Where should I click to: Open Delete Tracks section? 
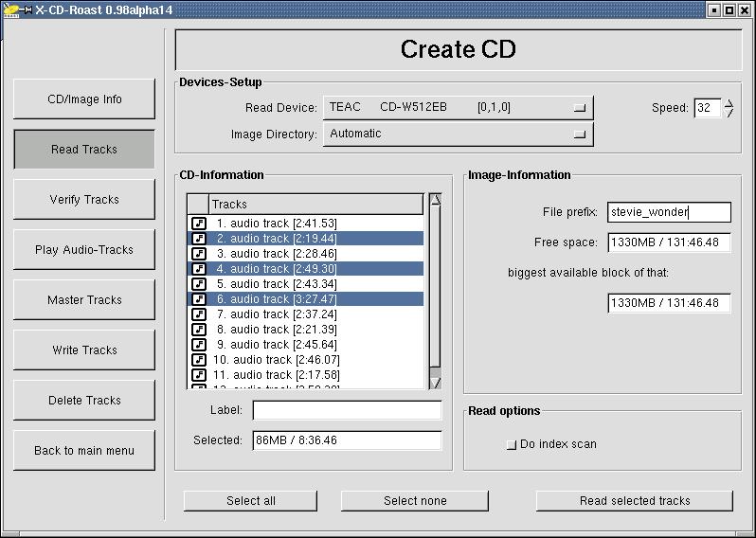click(84, 400)
